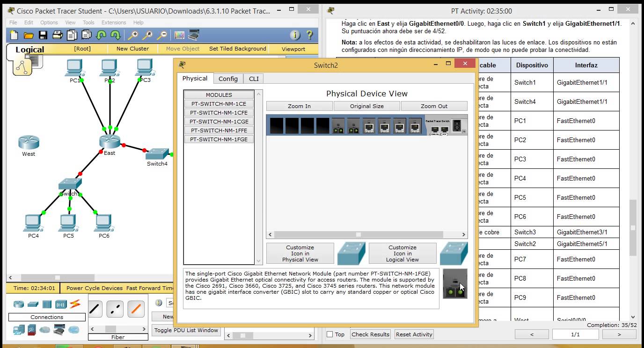Open the Extensions menu
This screenshot has height=348, width=644.
point(114,22)
